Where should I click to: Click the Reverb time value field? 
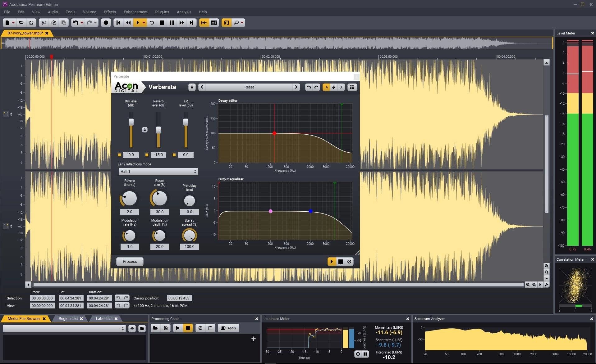(x=130, y=212)
